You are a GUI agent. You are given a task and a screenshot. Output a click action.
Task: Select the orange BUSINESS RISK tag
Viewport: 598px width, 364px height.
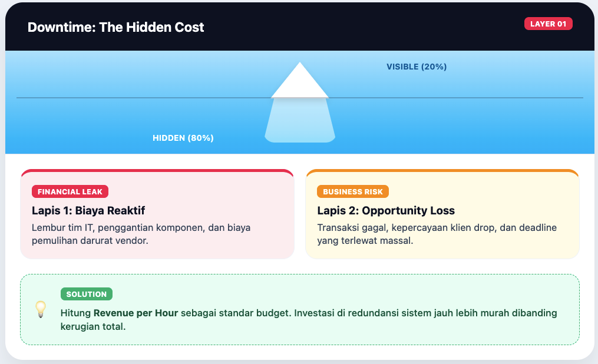[352, 191]
